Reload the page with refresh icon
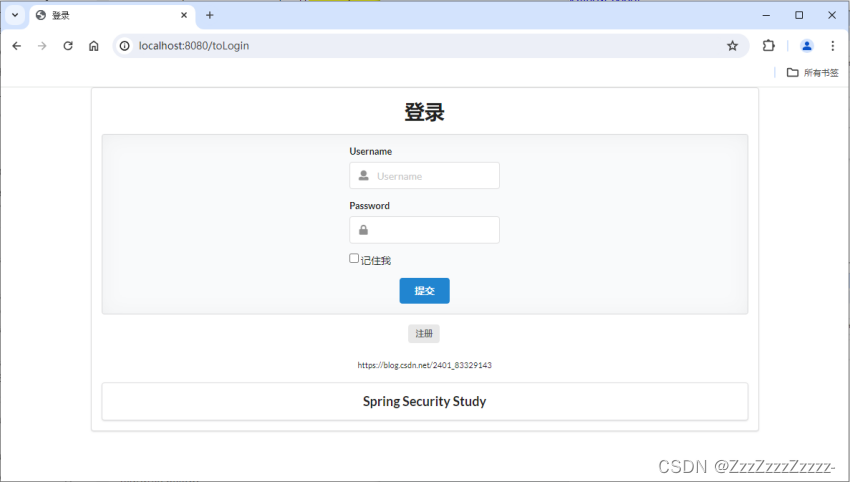The width and height of the screenshot is (851, 483). (x=68, y=46)
